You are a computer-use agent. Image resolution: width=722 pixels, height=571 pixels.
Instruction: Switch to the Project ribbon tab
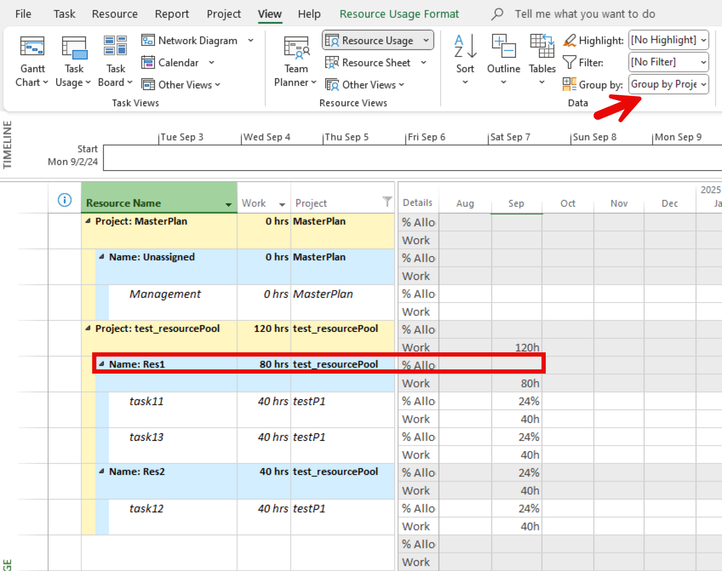(x=224, y=14)
